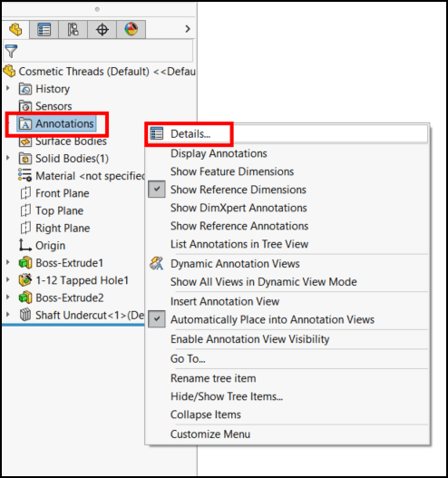Click the Solid Bodies folder icon
The image size is (448, 478).
coord(25,159)
